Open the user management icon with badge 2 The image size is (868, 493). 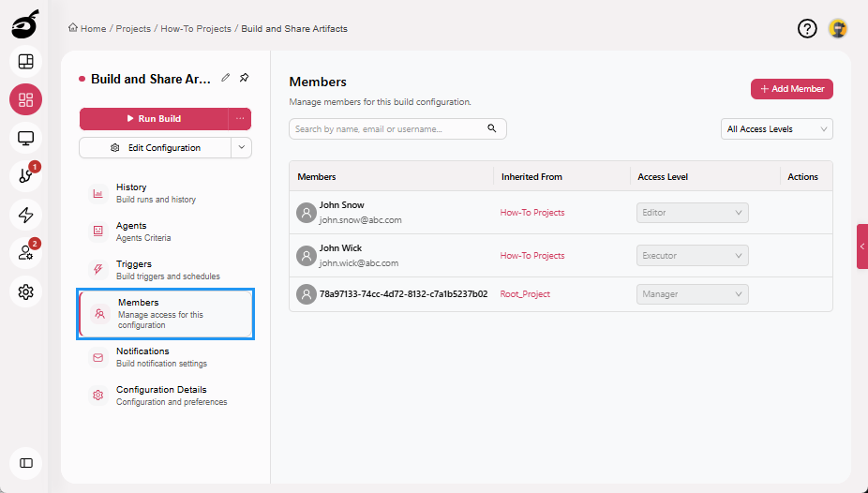click(x=26, y=253)
